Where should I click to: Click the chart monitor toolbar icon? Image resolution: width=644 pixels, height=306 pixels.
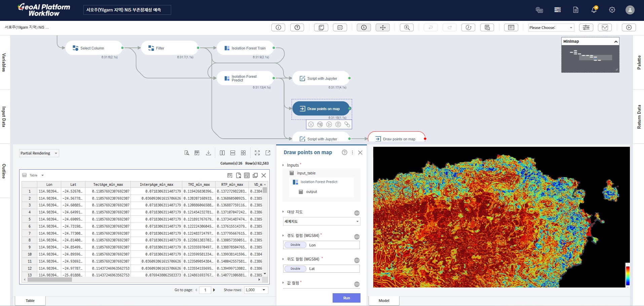point(605,28)
